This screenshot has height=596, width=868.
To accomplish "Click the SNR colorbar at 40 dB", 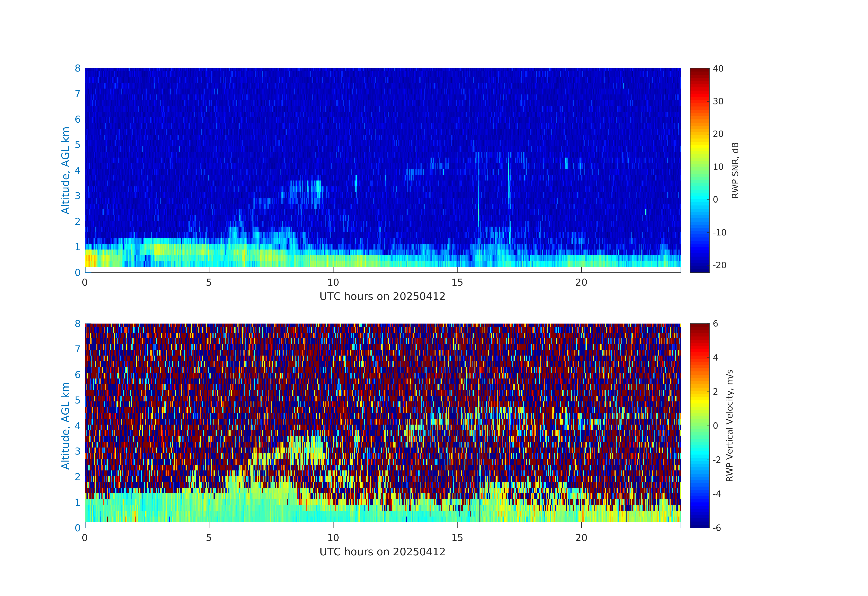I will click(699, 69).
